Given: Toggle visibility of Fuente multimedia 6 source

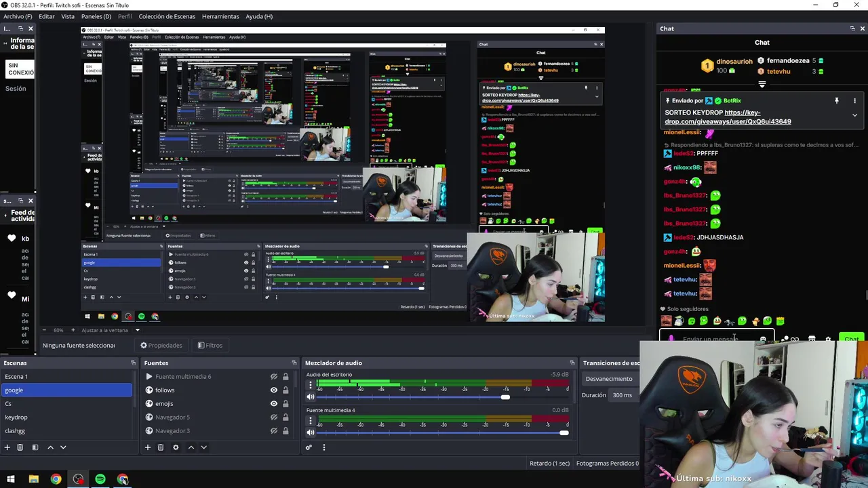Looking at the screenshot, I should click(x=274, y=376).
